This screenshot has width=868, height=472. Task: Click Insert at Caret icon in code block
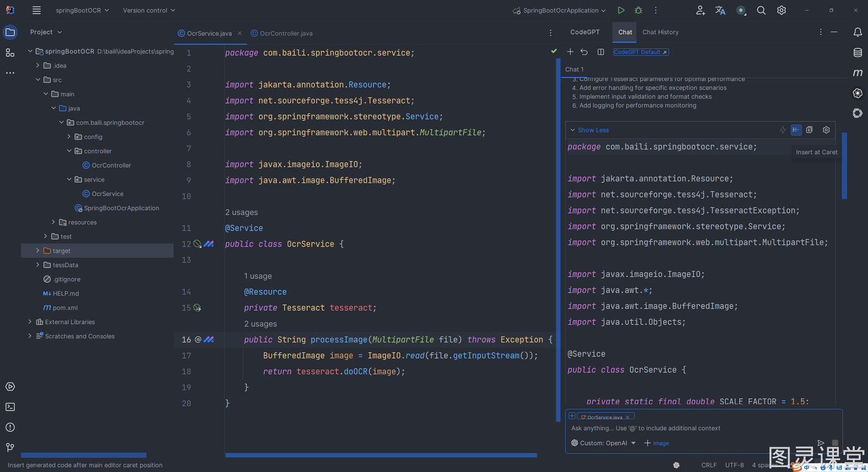796,130
